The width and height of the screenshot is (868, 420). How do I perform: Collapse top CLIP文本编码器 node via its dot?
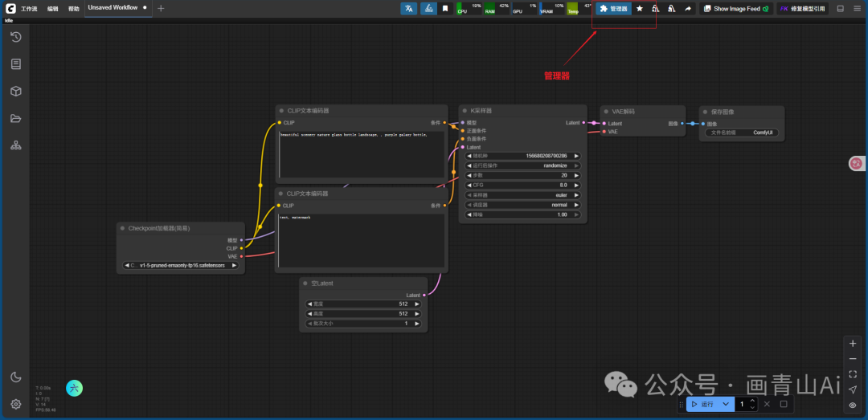(x=281, y=111)
